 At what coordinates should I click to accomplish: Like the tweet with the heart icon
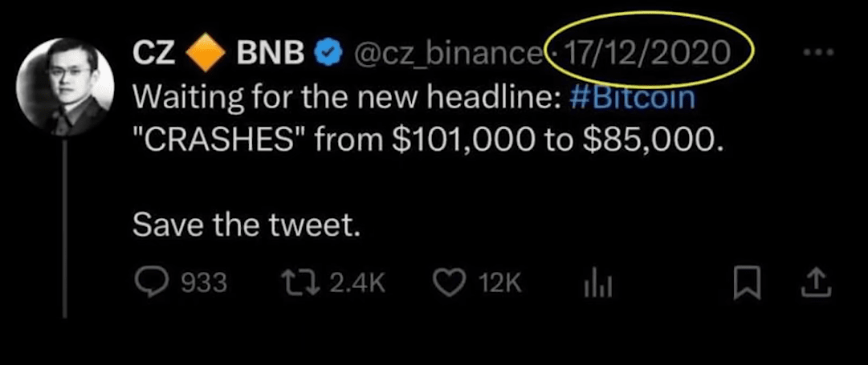pyautogui.click(x=448, y=282)
